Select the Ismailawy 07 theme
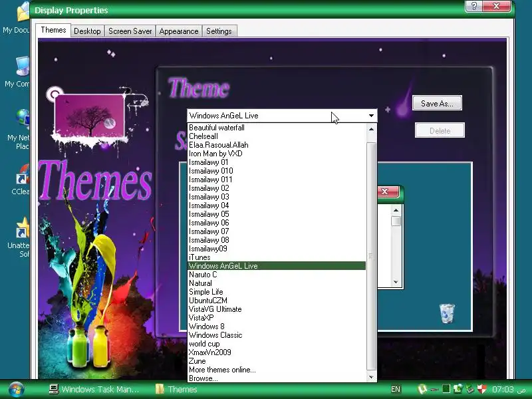 coord(277,231)
